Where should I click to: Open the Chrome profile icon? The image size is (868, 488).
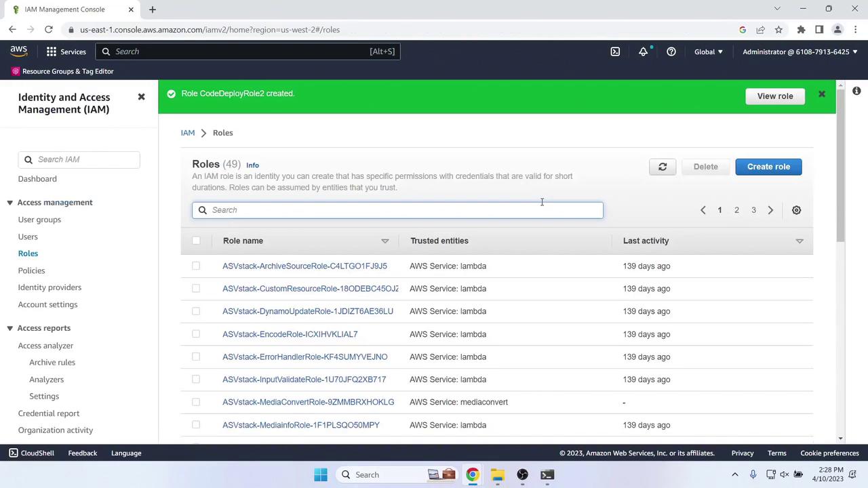(x=837, y=30)
